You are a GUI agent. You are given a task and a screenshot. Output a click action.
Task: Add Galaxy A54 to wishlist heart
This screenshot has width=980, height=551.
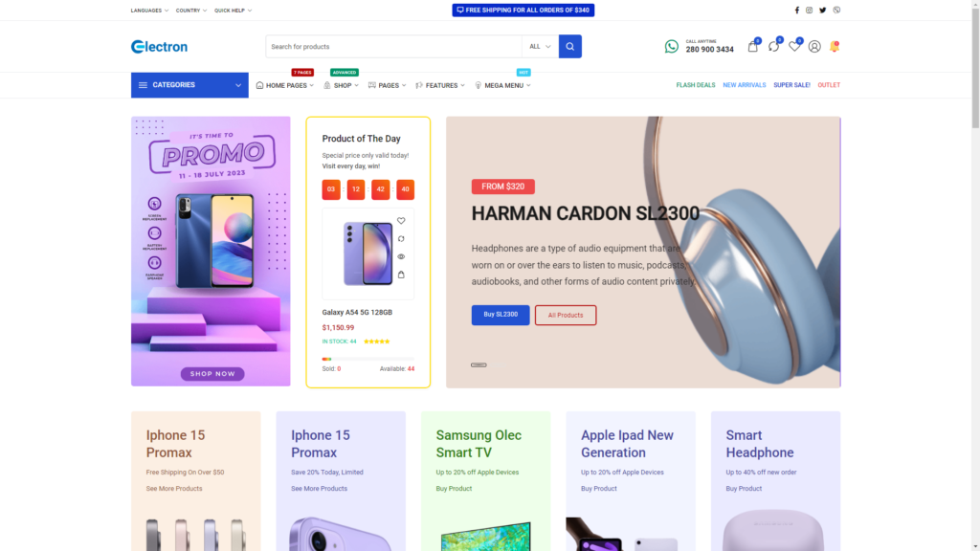click(x=401, y=221)
